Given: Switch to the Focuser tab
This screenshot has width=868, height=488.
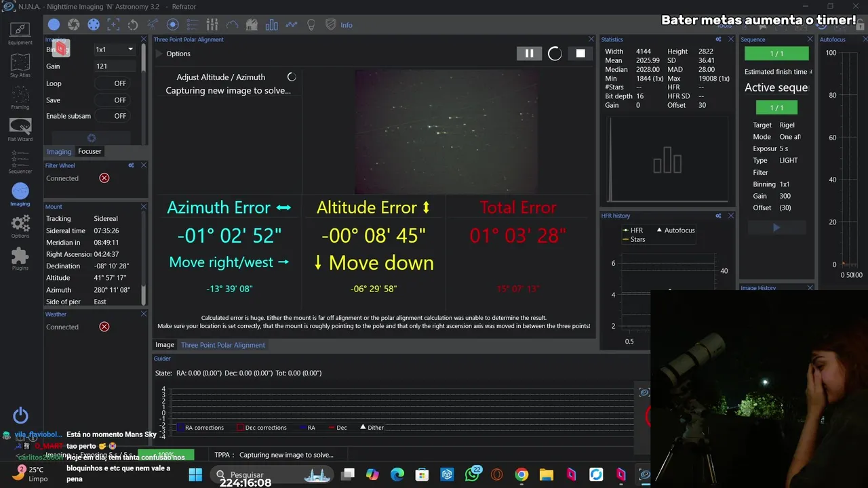Looking at the screenshot, I should pos(90,151).
